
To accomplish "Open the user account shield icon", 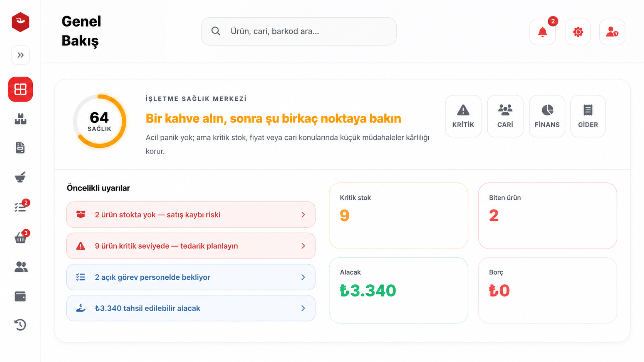I will tap(612, 32).
